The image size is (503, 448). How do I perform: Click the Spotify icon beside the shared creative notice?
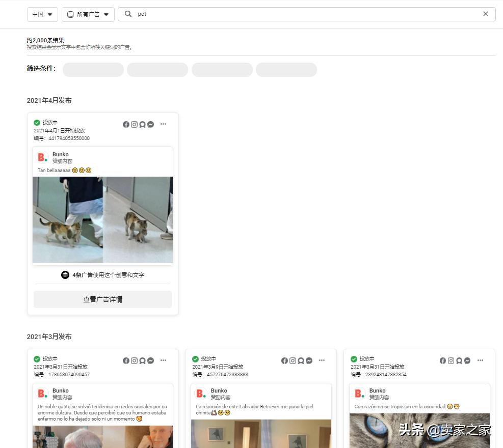tap(65, 274)
